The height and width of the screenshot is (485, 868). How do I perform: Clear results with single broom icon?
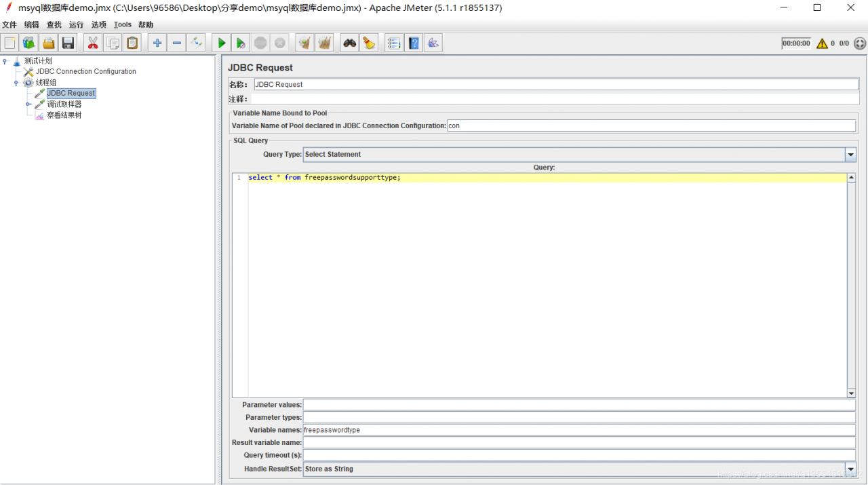click(x=305, y=43)
